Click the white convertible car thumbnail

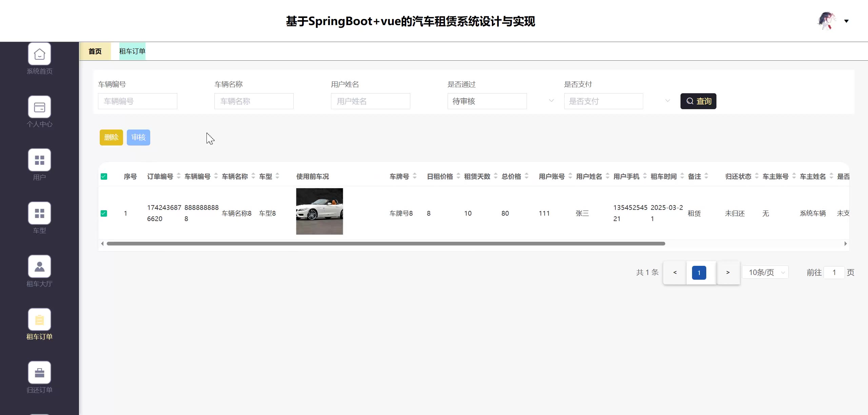319,212
